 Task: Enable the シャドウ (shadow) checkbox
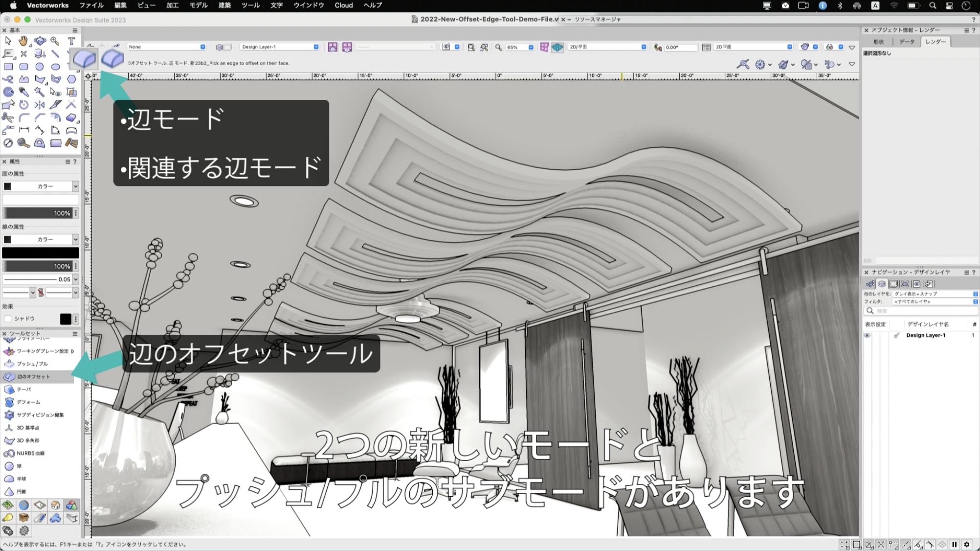click(x=7, y=319)
